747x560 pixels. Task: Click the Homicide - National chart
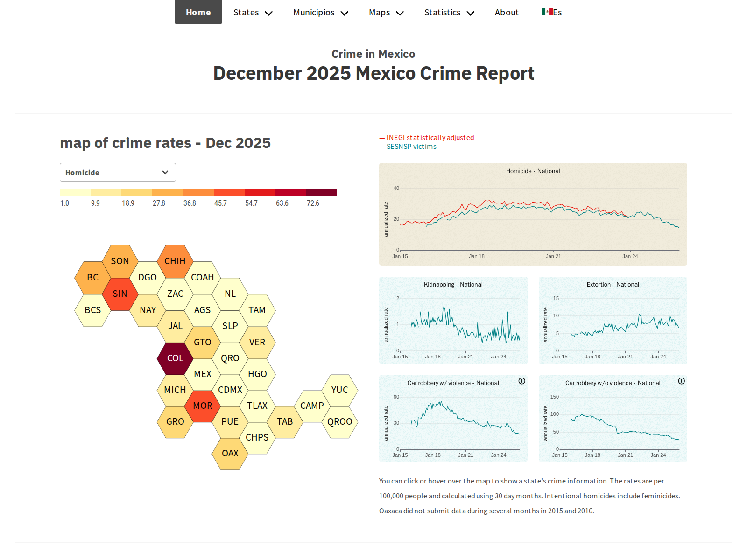(533, 214)
